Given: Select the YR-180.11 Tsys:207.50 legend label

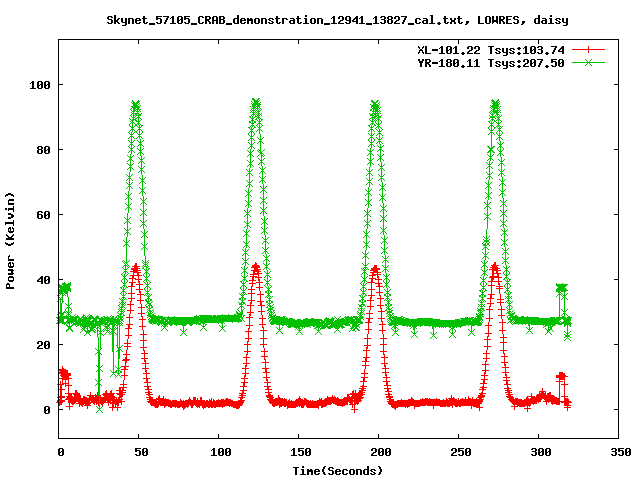Looking at the screenshot, I should (x=491, y=63).
